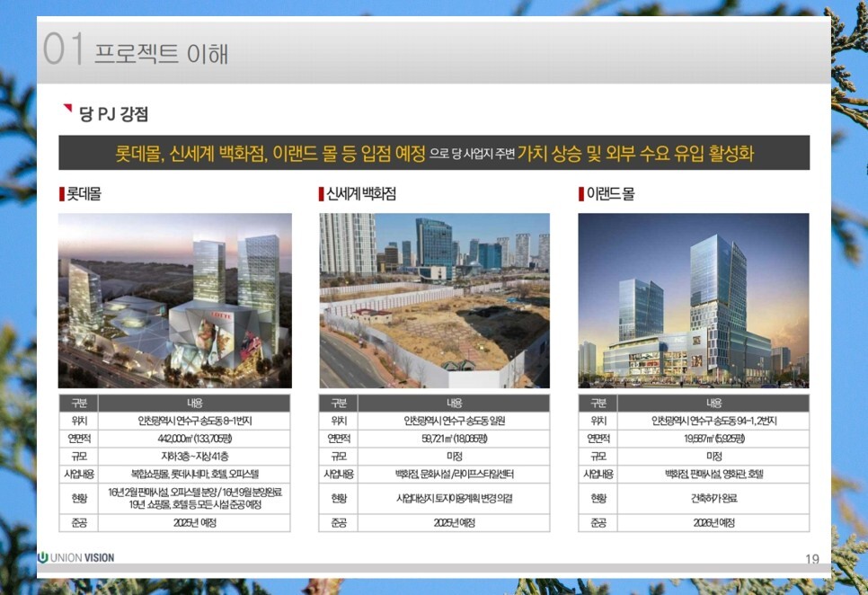Click '현황' label in the 신세계 백화점 table

coord(338,499)
